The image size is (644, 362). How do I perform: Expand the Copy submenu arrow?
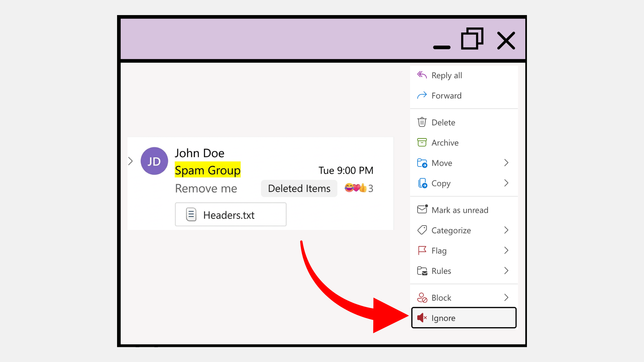[506, 183]
